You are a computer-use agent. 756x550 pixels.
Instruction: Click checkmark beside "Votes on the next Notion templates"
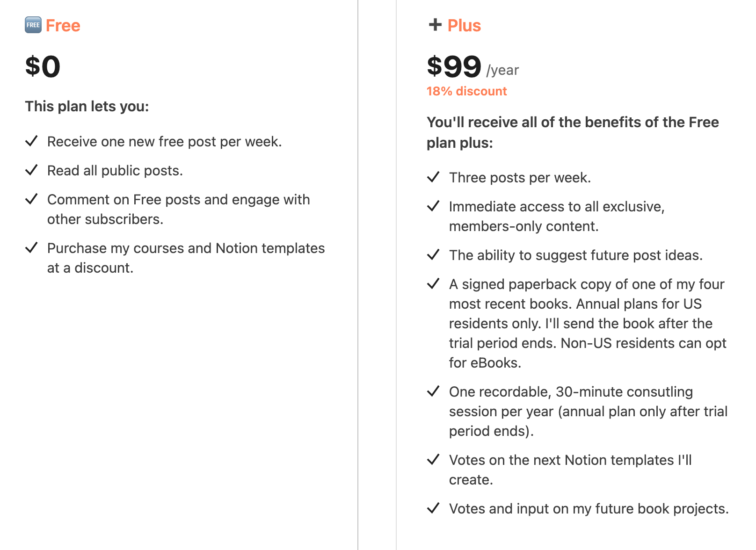coord(434,459)
